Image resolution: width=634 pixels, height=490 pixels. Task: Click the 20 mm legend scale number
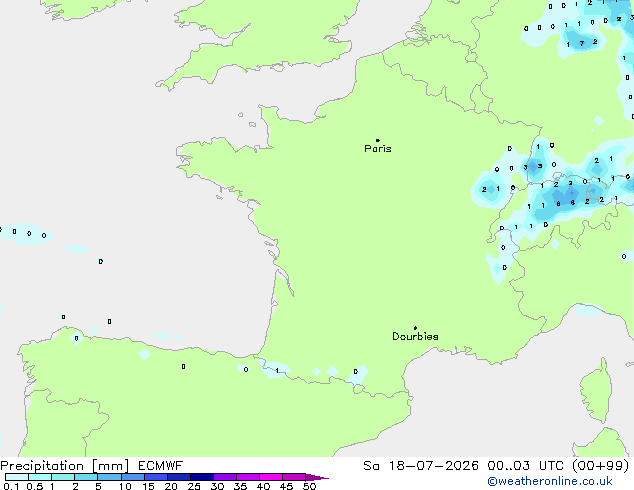[x=171, y=486]
